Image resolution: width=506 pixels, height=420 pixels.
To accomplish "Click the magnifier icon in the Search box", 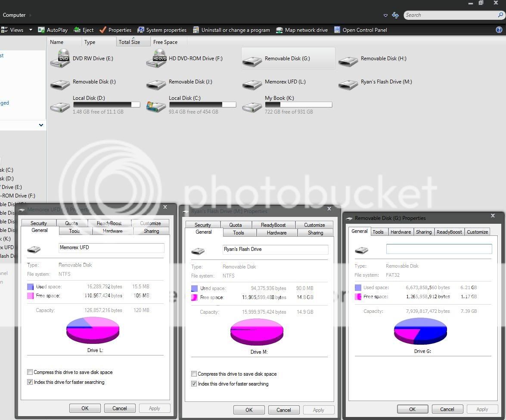I will pyautogui.click(x=500, y=15).
